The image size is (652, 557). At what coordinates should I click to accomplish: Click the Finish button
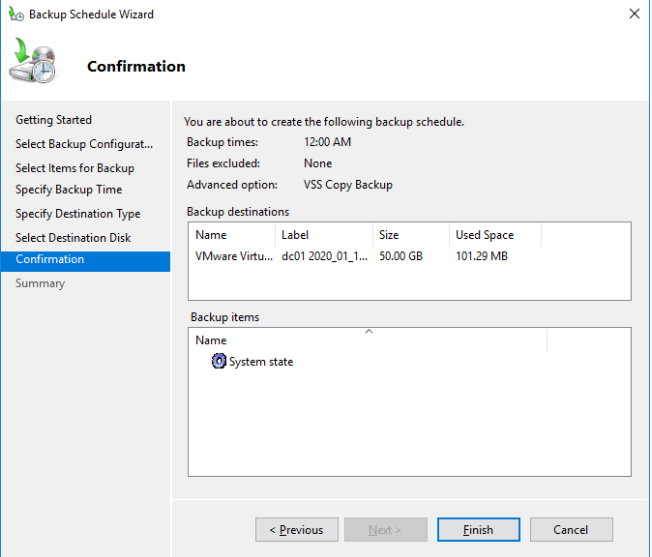point(478,530)
